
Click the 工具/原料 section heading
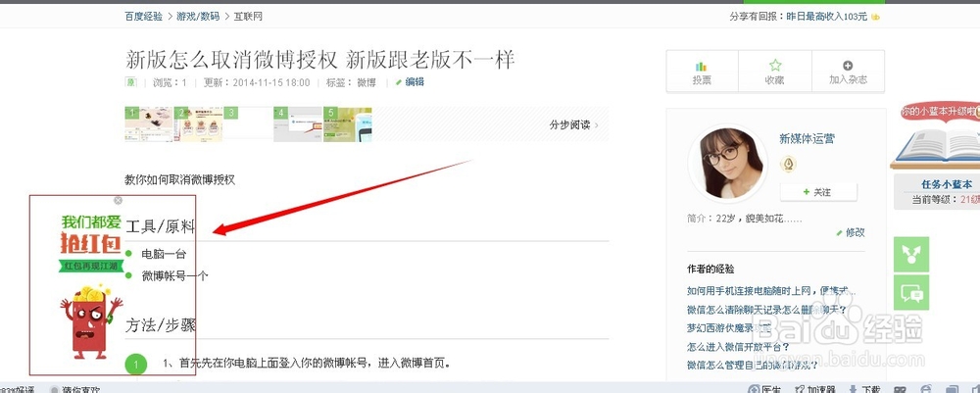[161, 226]
